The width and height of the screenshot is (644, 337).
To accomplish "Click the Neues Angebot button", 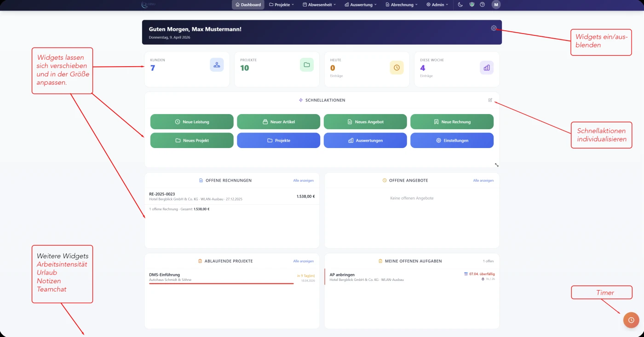I will pyautogui.click(x=365, y=121).
